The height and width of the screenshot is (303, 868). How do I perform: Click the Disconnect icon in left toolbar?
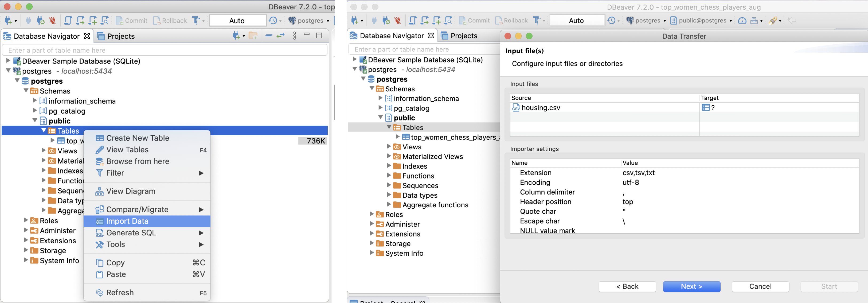[x=53, y=21]
